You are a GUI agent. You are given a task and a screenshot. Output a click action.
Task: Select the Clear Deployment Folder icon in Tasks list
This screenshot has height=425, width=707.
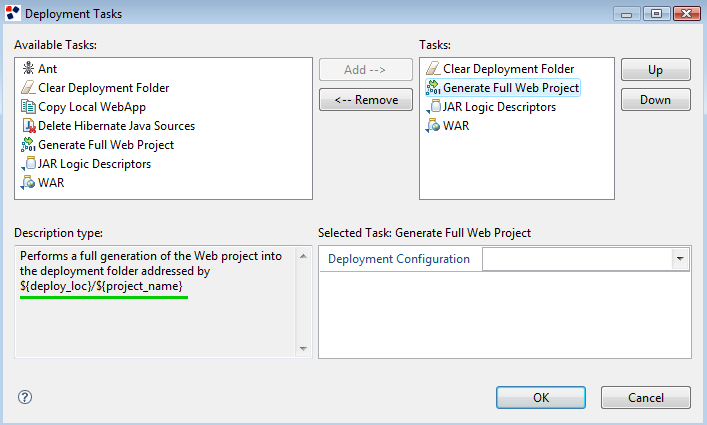(433, 69)
